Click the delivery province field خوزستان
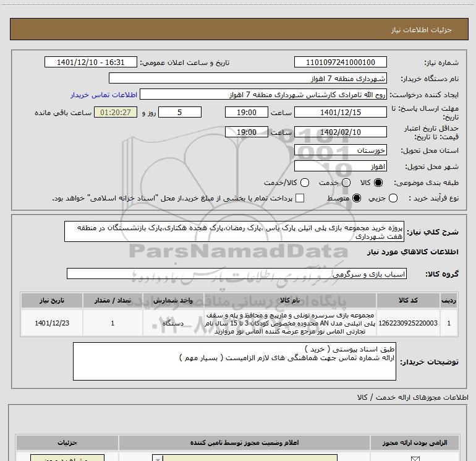Screen dimensions: 476x461 click(x=340, y=150)
